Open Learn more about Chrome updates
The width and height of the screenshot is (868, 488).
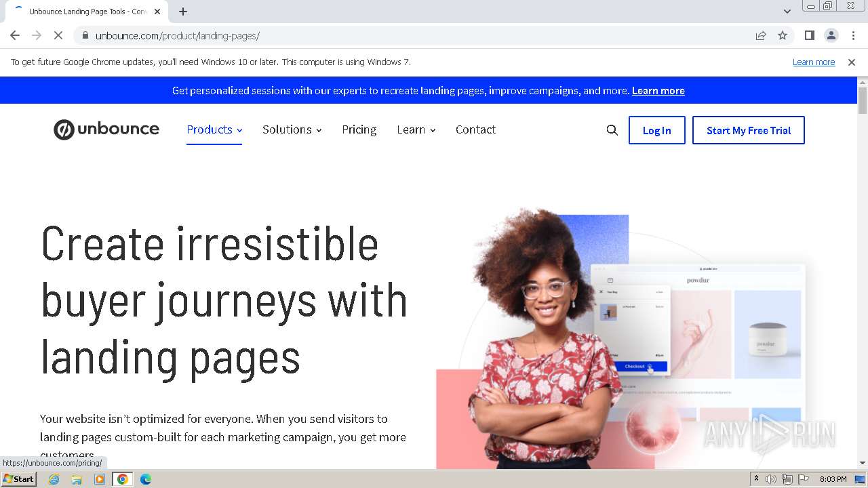(x=814, y=62)
